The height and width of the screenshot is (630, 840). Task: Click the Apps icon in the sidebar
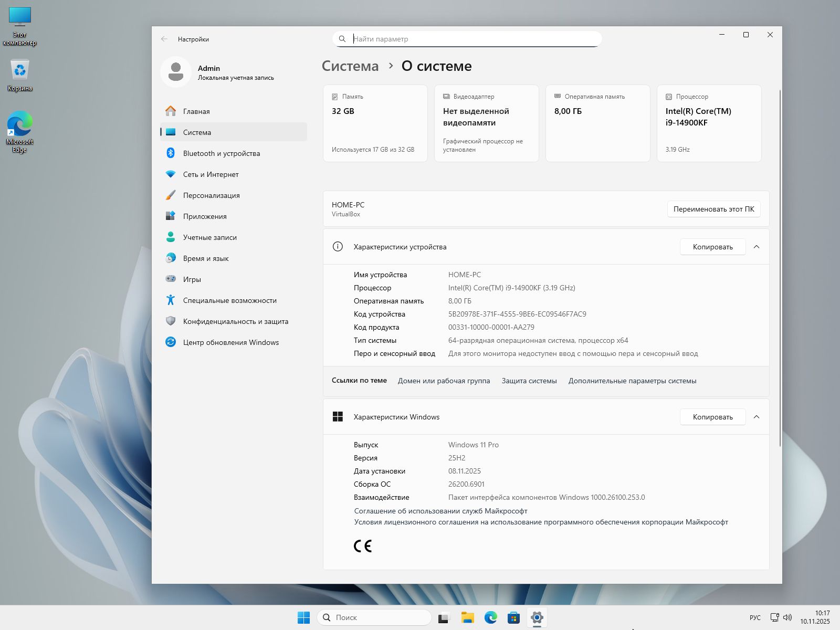pyautogui.click(x=171, y=216)
